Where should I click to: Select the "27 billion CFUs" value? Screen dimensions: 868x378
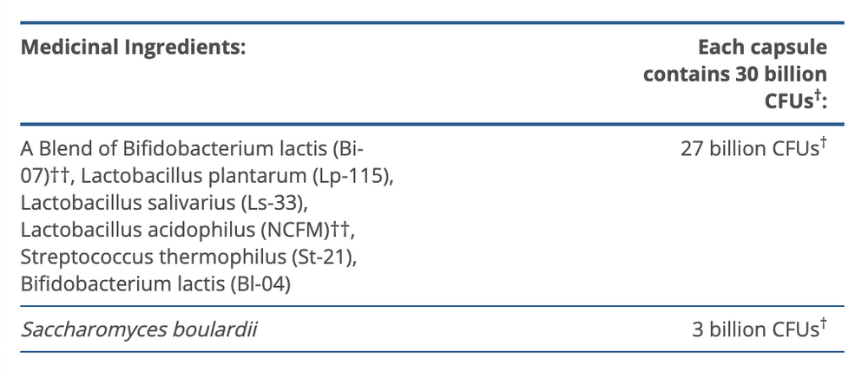(748, 149)
